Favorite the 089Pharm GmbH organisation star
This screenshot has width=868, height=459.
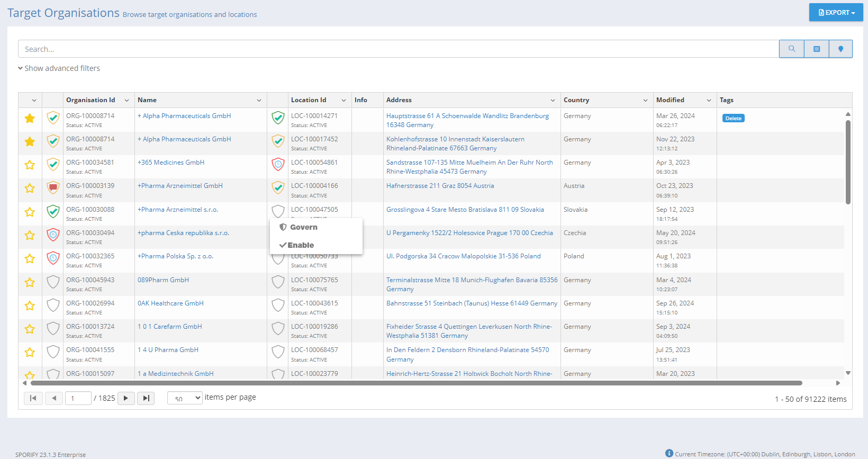coord(30,282)
